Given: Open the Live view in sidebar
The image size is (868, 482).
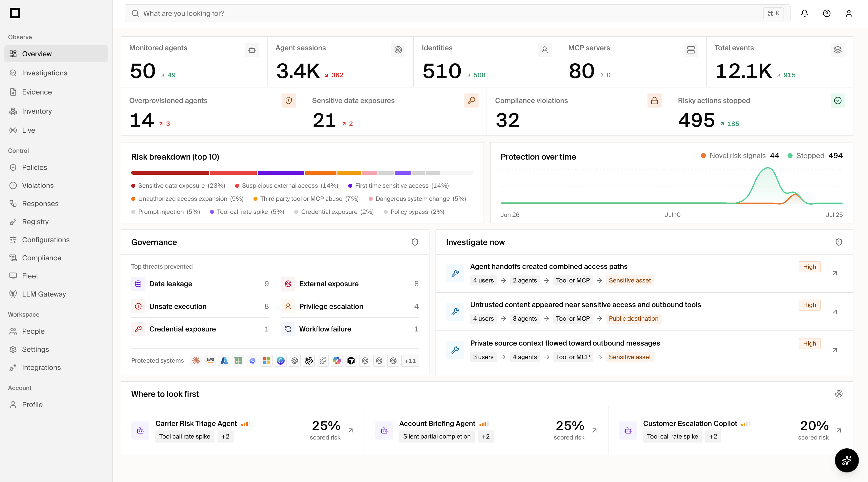Looking at the screenshot, I should pos(56,130).
